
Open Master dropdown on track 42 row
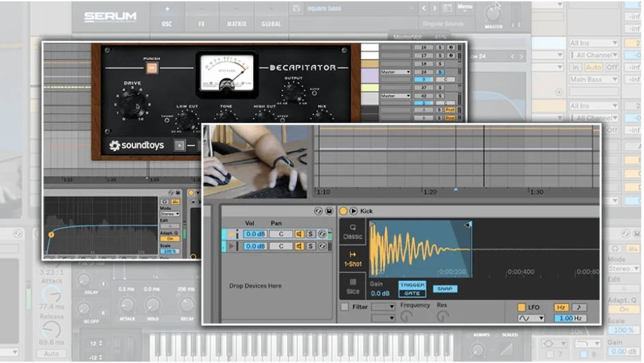click(395, 96)
